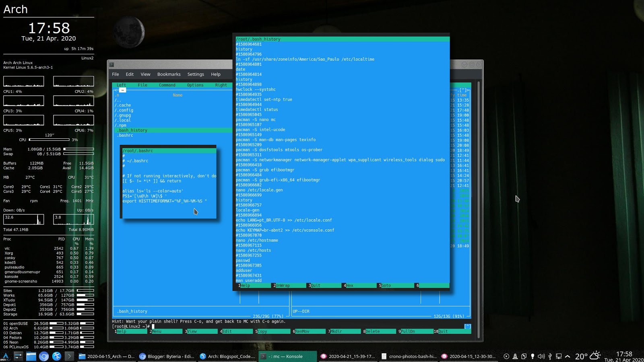The height and width of the screenshot is (362, 644).
Task: Expand hidden tray icons with the up arrow
Action: (567, 356)
